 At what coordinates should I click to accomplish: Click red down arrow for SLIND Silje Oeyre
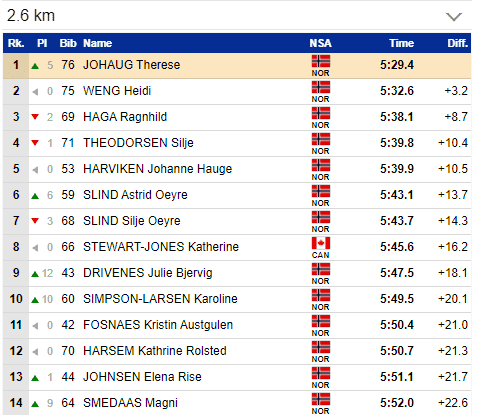[x=35, y=221]
